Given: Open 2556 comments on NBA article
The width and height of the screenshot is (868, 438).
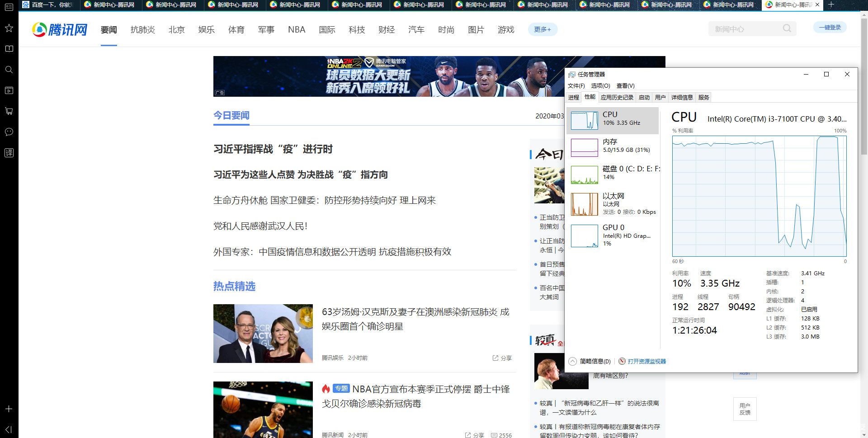Looking at the screenshot, I should click(x=501, y=435).
